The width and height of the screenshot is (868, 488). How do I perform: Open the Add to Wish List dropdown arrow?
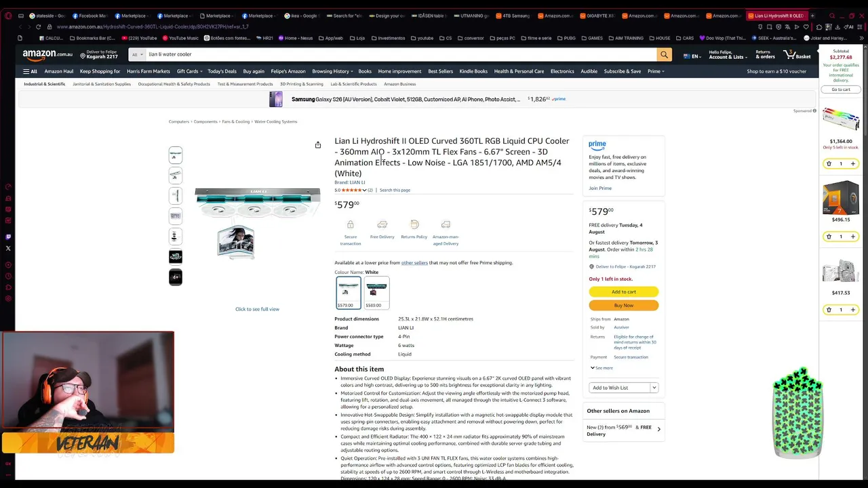pos(654,388)
